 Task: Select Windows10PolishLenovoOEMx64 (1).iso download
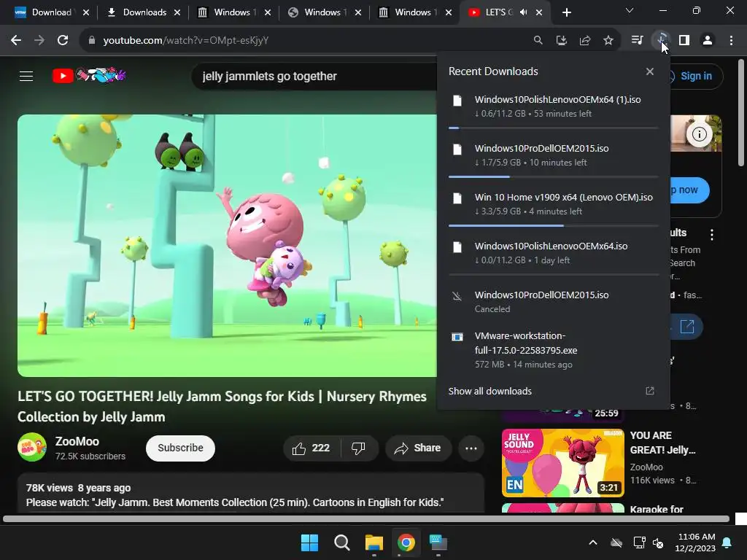point(553,106)
